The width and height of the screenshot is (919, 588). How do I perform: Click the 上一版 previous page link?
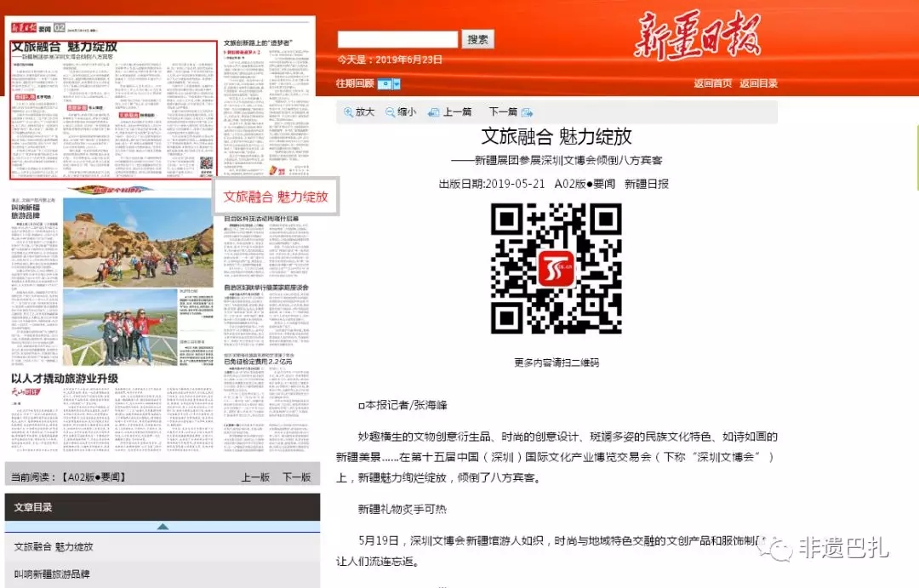[255, 477]
